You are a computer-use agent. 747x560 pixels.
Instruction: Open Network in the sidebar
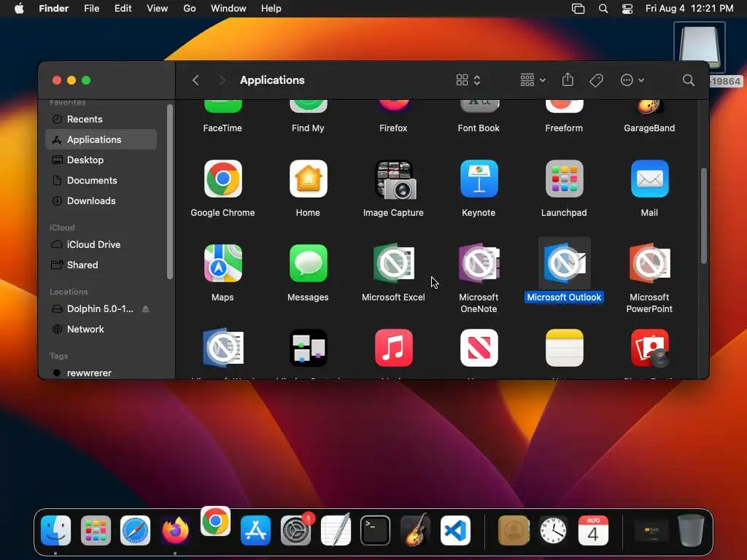pyautogui.click(x=101, y=329)
